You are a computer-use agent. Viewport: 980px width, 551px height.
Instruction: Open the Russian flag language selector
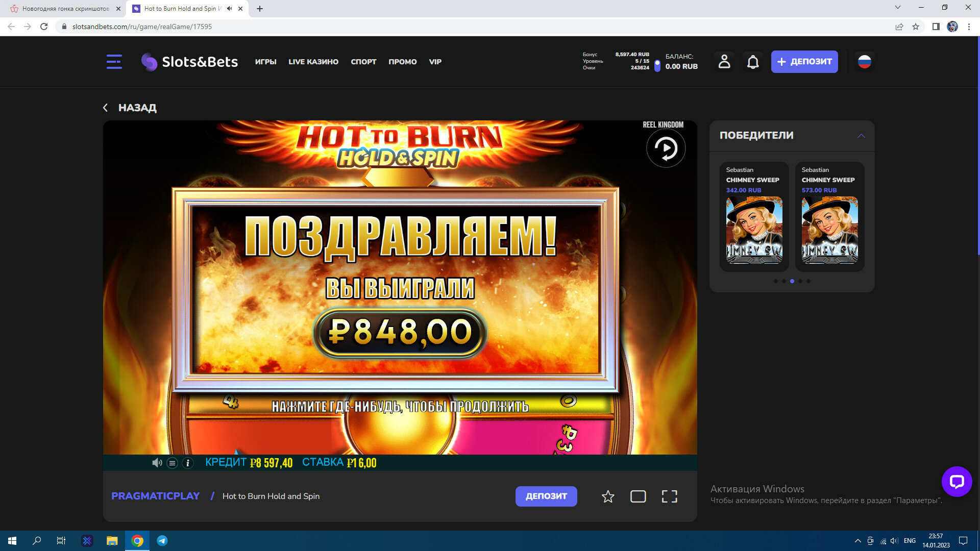coord(864,62)
